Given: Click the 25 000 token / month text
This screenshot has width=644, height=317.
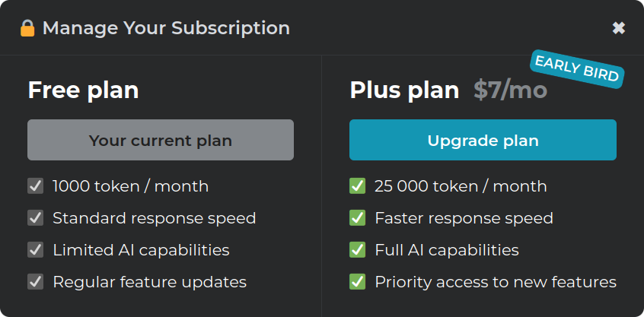Looking at the screenshot, I should click(x=461, y=186).
